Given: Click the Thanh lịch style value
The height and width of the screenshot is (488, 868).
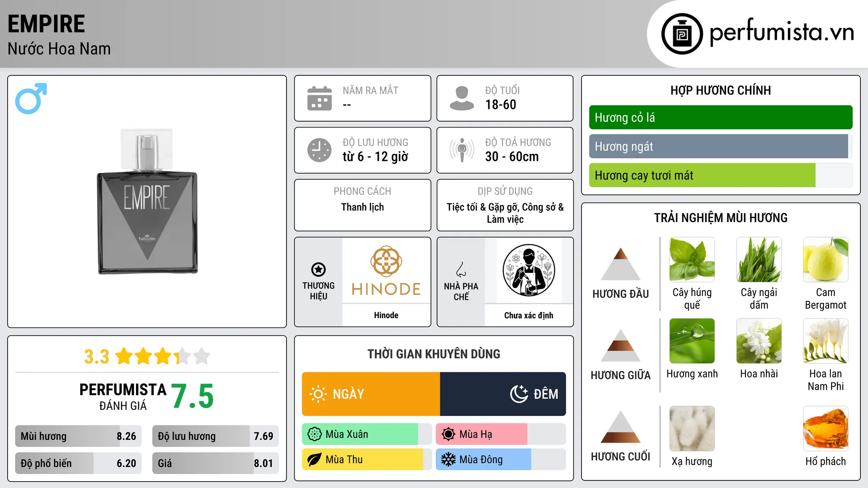Looking at the screenshot, I should [362, 207].
